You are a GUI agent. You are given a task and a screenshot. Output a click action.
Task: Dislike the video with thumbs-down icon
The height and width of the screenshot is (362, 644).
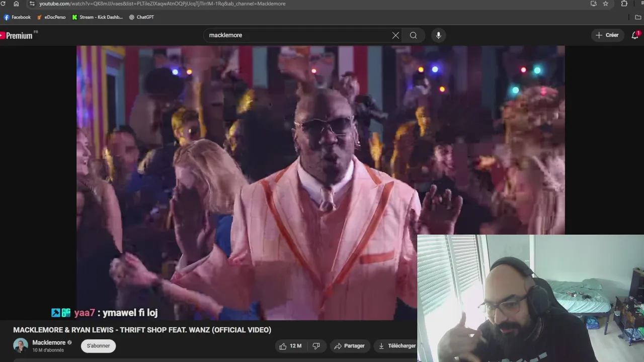coord(316,346)
